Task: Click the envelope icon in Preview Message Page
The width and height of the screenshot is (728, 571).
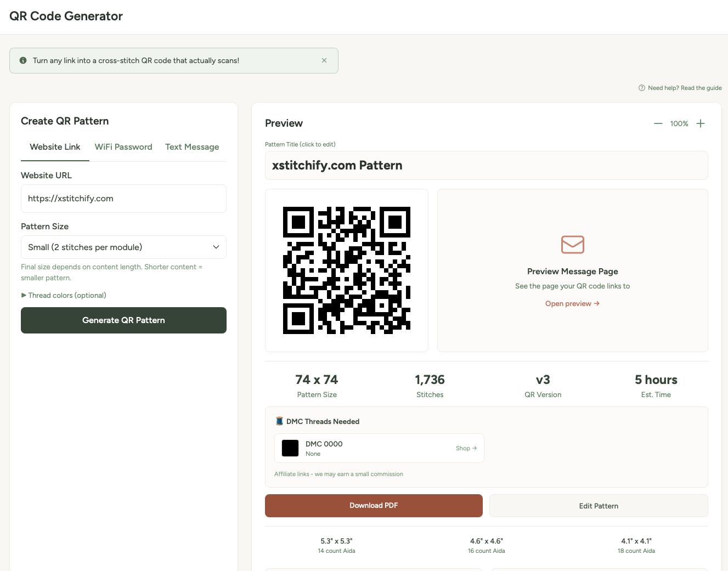Action: click(x=572, y=245)
